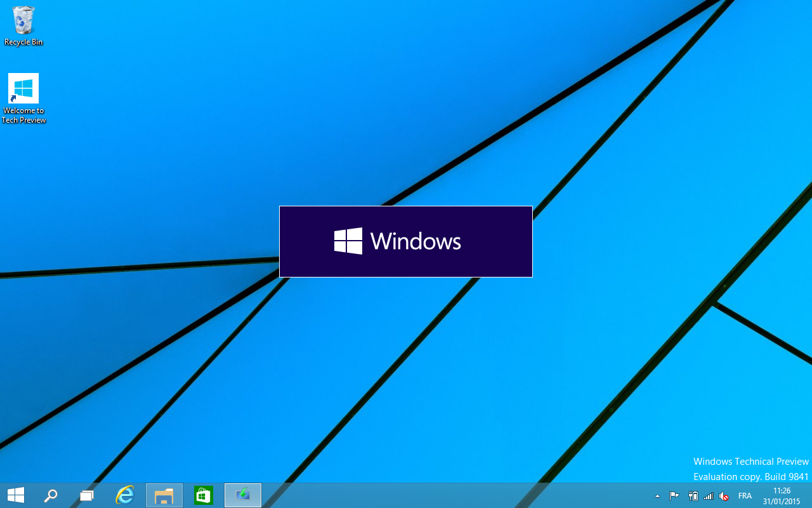The width and height of the screenshot is (812, 508).
Task: Show hidden system tray icons
Action: (x=657, y=496)
